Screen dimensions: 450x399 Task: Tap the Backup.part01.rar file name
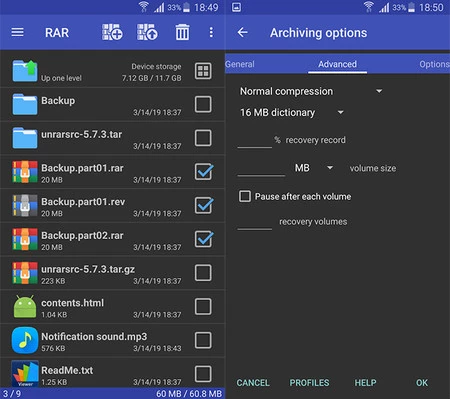point(82,168)
